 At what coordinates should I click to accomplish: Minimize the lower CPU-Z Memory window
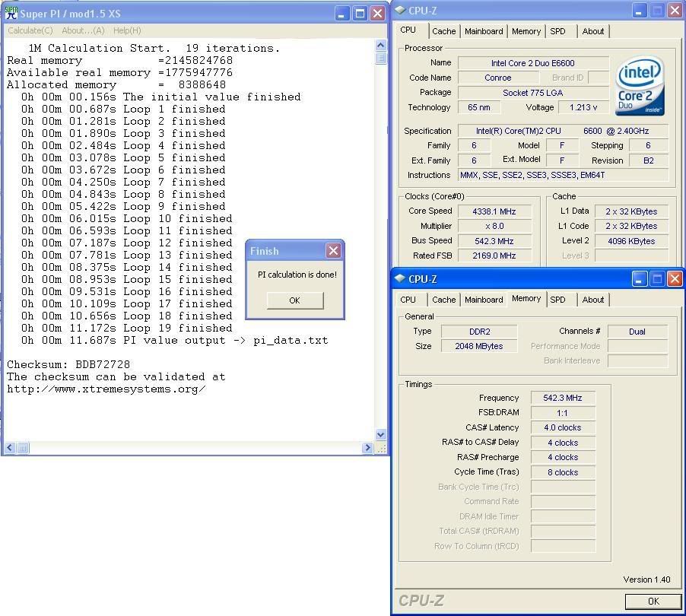tap(640, 279)
